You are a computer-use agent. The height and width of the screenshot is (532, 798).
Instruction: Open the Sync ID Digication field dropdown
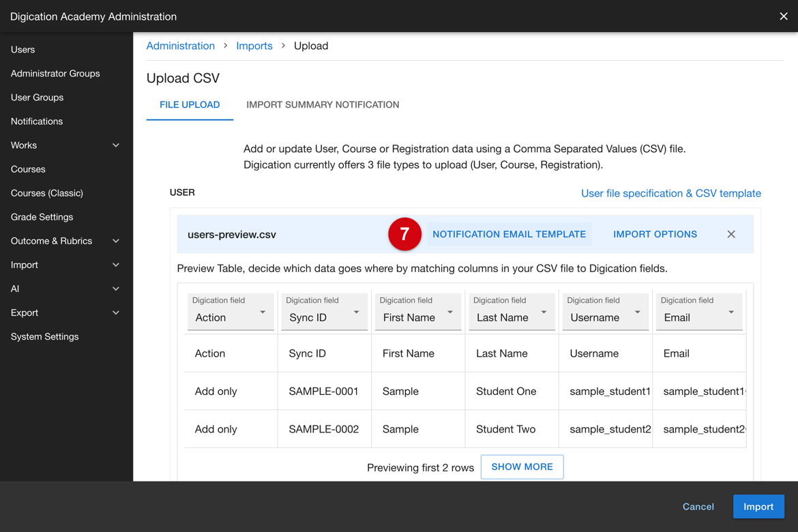pyautogui.click(x=324, y=312)
